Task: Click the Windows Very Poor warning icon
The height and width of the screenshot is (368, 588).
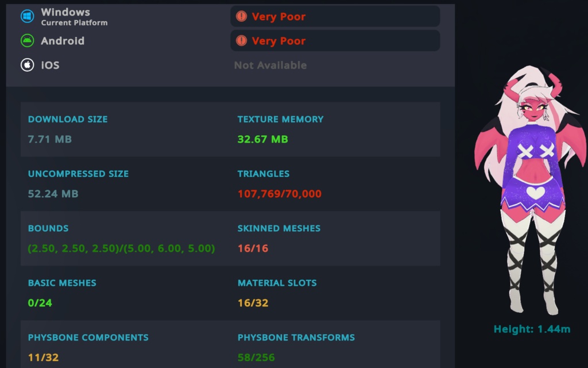Action: (x=241, y=16)
